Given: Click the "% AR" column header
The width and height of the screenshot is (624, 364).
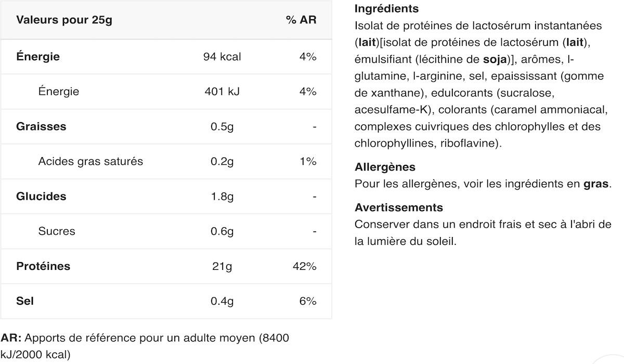Looking at the screenshot, I should tap(301, 20).
